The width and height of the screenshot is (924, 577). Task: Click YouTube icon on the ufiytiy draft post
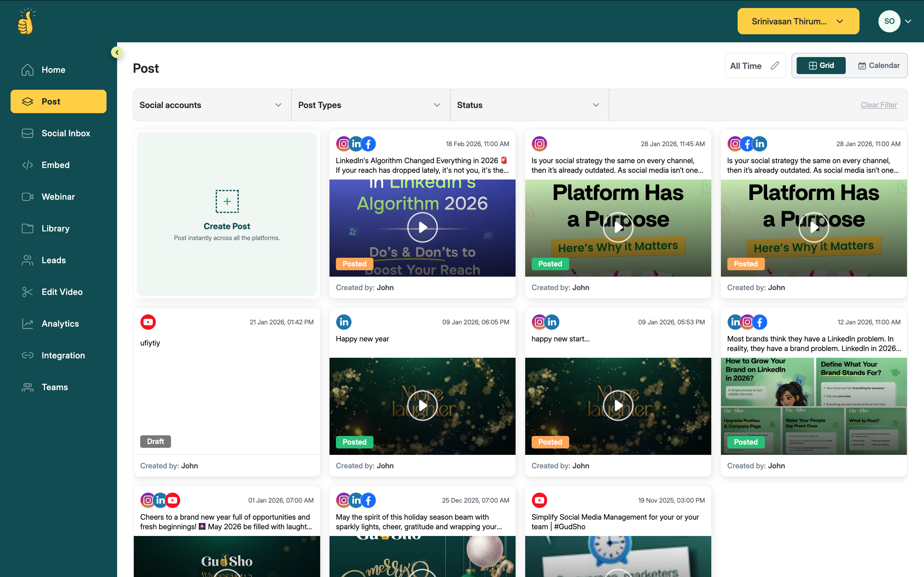pos(148,322)
